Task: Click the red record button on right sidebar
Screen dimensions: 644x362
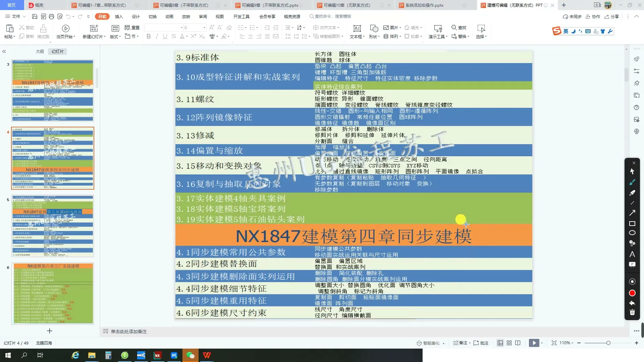Action: (632, 293)
